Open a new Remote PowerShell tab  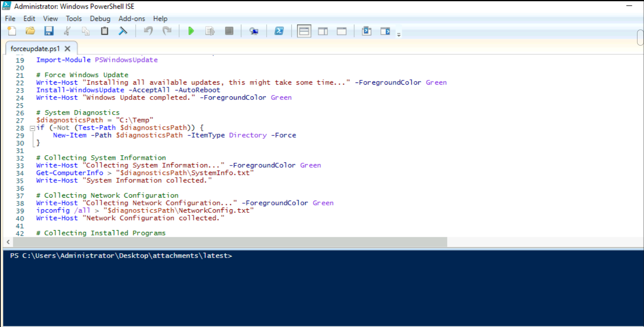(x=254, y=31)
